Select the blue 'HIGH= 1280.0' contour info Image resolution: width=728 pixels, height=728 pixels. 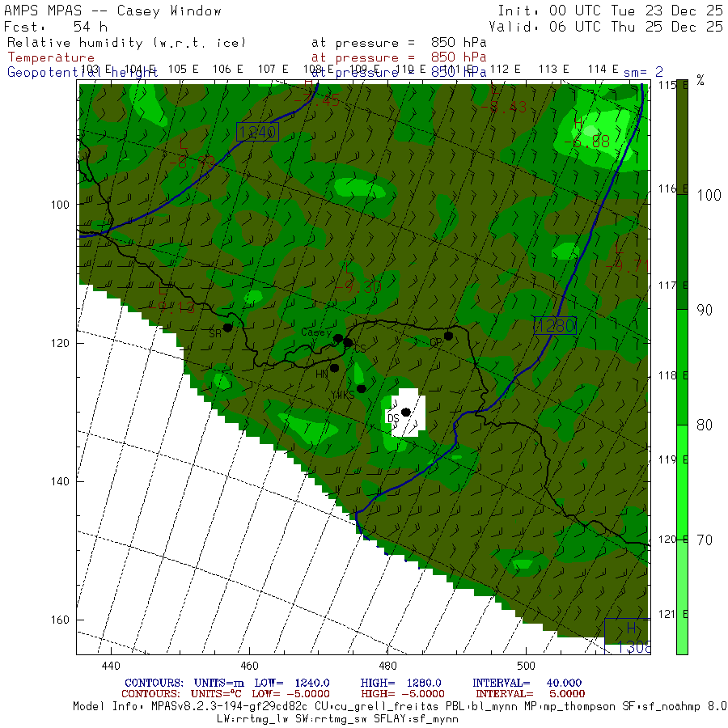pyautogui.click(x=400, y=683)
